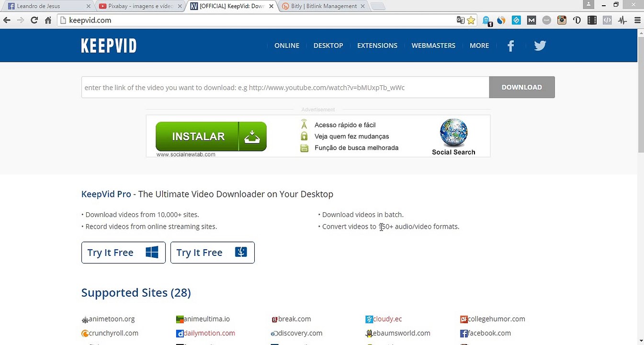Open the Instagram camera extension
The image size is (644, 345).
point(562,20)
